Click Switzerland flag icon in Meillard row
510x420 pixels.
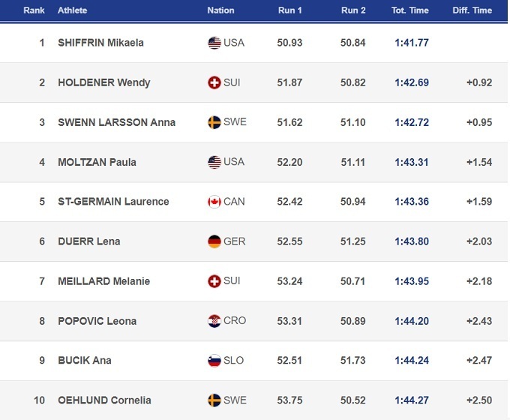tap(214, 281)
